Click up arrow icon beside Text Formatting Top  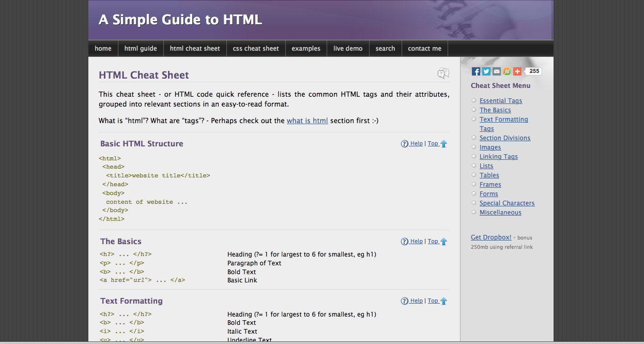443,301
